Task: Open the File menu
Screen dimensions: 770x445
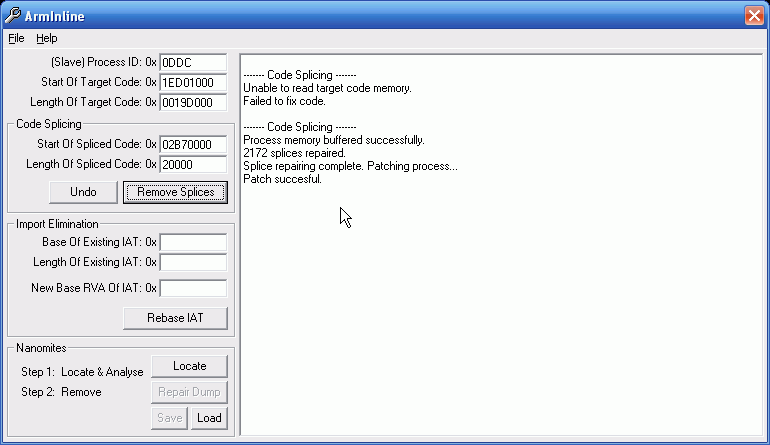Action: (x=16, y=38)
